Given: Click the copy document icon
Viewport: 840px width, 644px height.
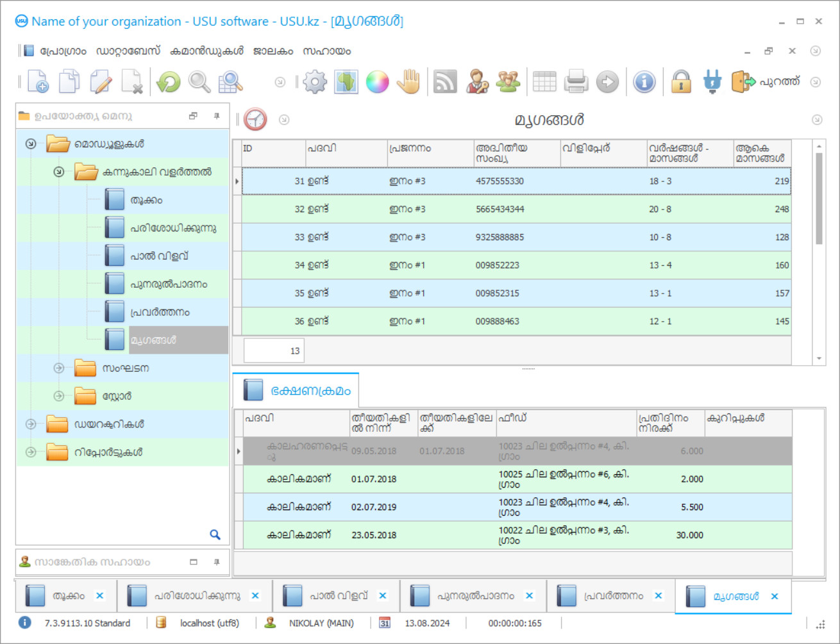Looking at the screenshot, I should (69, 82).
